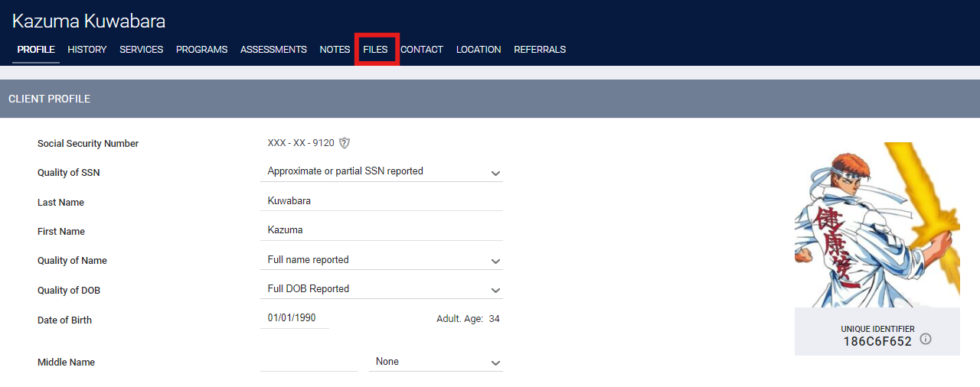The width and height of the screenshot is (980, 387).
Task: Go to the CONTACT tab
Action: tap(422, 50)
